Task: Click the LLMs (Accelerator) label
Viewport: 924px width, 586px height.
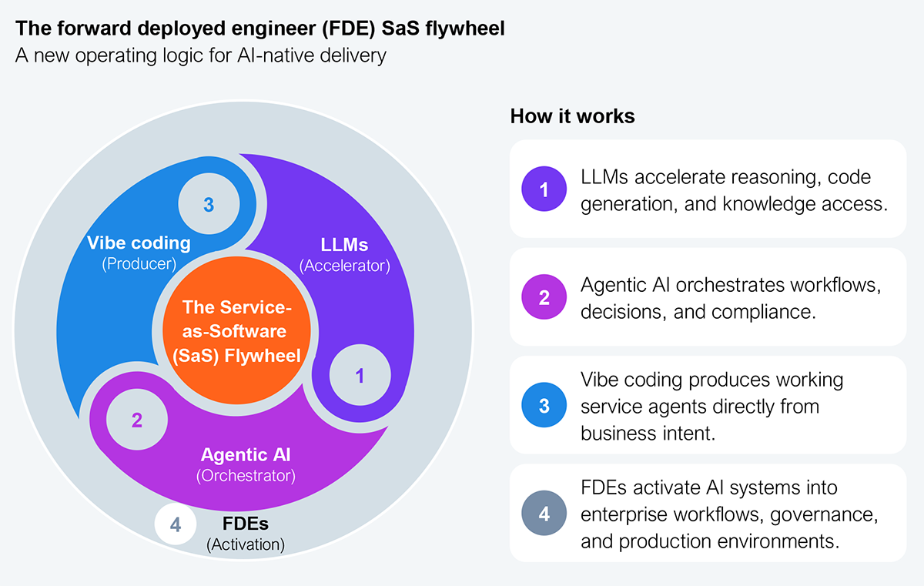Action: coord(344,255)
